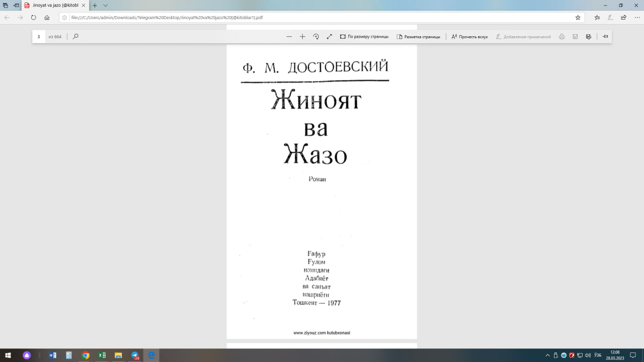644x362 pixels.
Task: Enter full-screen PDF view
Action: (330, 37)
